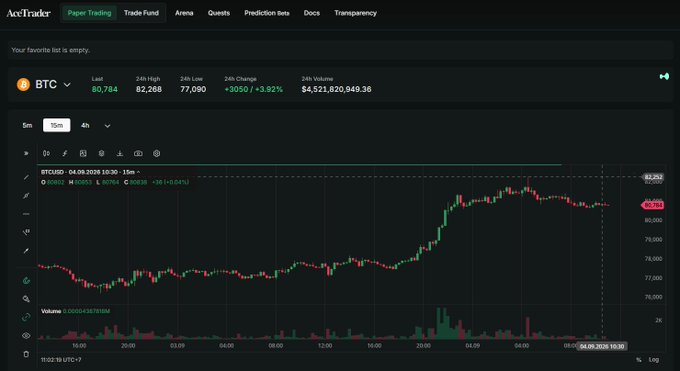Click the zoom tool icon below the magnet

[x=26, y=299]
